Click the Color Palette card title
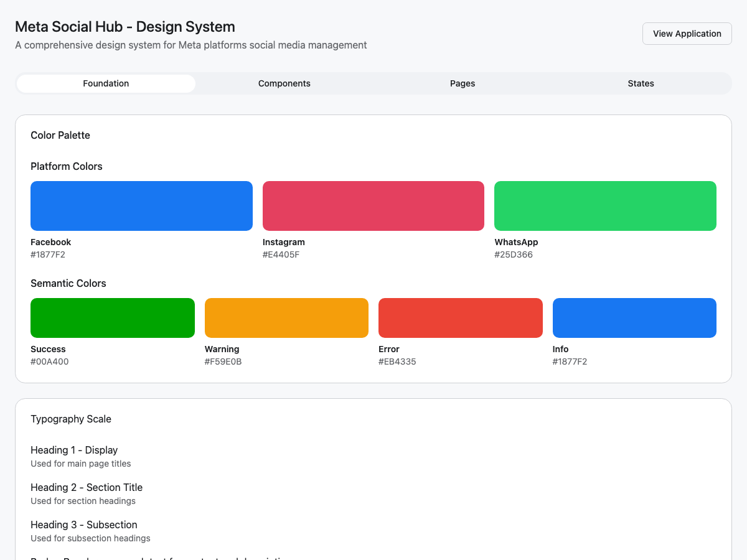The height and width of the screenshot is (560, 747). 60,135
